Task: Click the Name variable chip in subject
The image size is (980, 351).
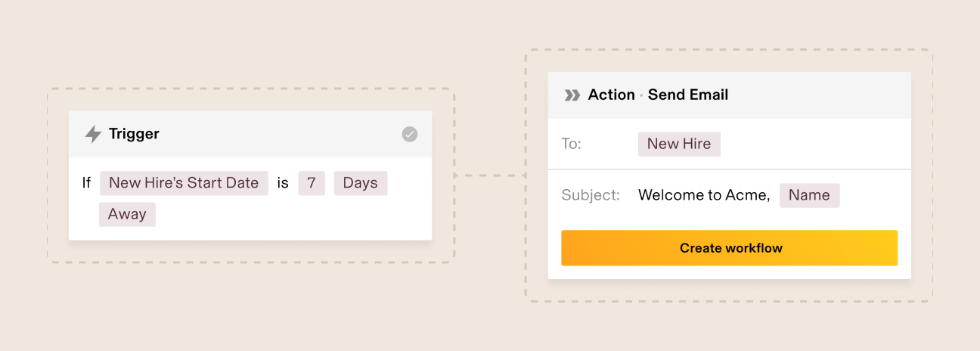Action: pos(809,195)
